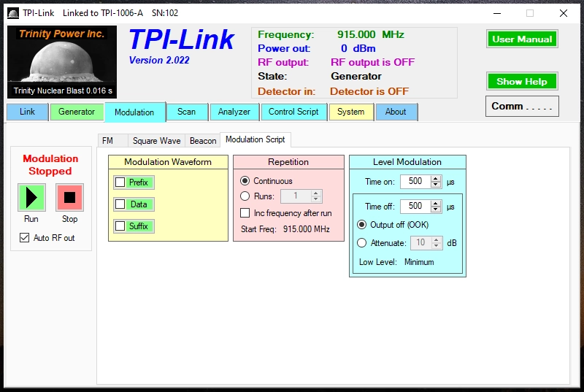Click the TPI-Link title bar app icon

click(x=13, y=13)
